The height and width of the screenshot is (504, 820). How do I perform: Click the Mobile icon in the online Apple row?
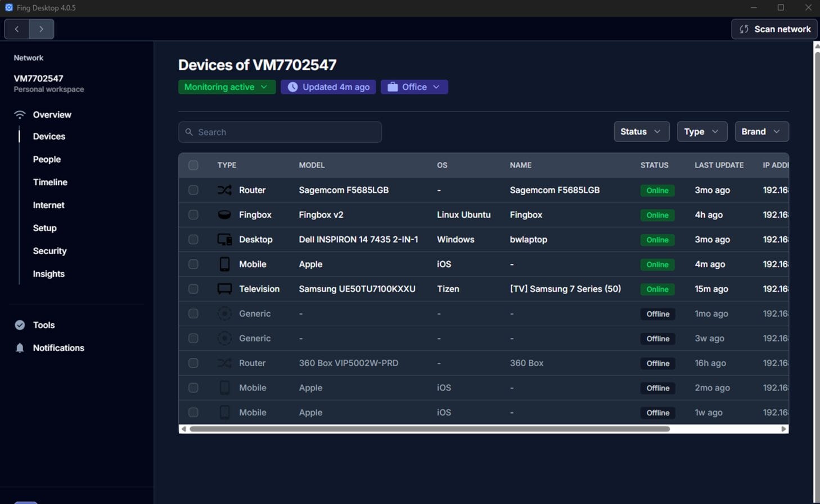[224, 264]
